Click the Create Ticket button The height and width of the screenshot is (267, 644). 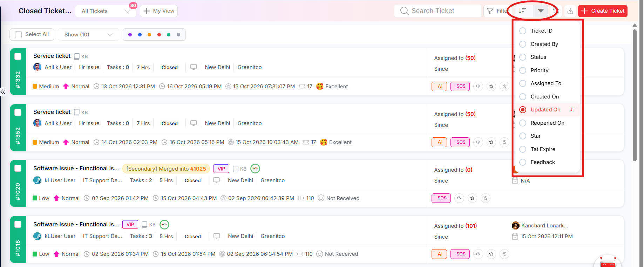click(603, 11)
